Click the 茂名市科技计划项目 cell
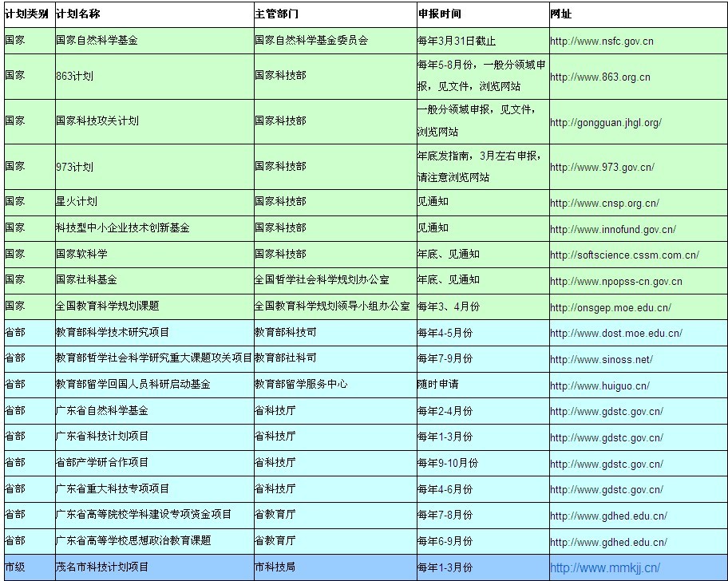The width and height of the screenshot is (728, 581). (155, 567)
